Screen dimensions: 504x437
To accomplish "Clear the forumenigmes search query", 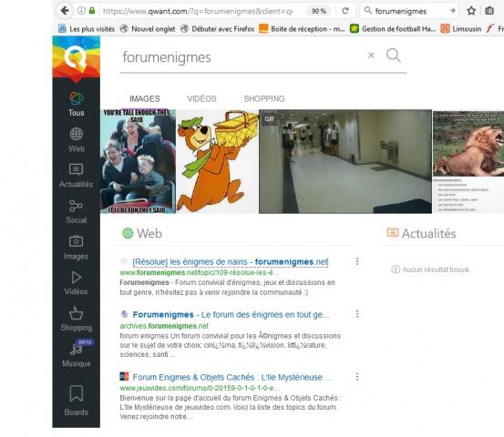I will click(371, 56).
